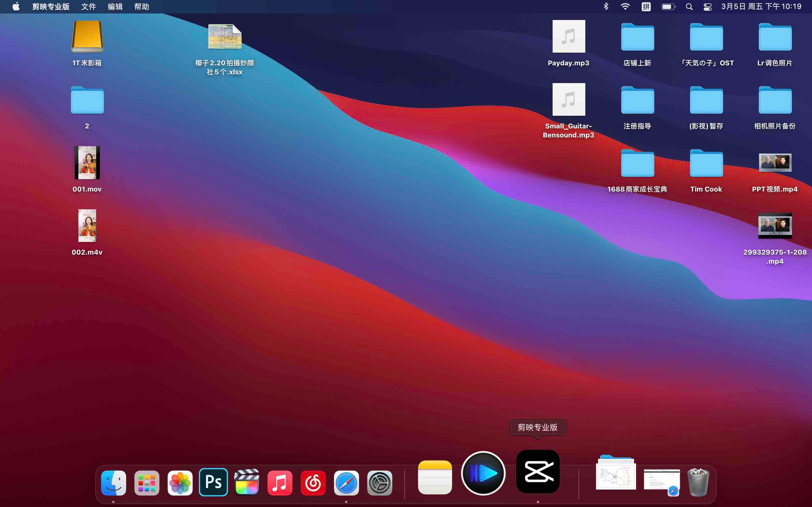812x507 pixels.
Task: Select the Tim Cook folder
Action: (x=706, y=164)
